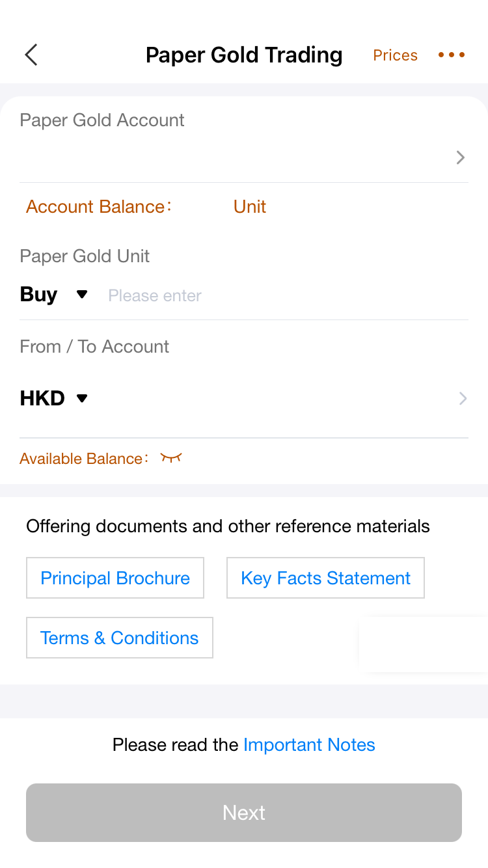Read the Important Notes link
The height and width of the screenshot is (868, 488).
click(309, 744)
